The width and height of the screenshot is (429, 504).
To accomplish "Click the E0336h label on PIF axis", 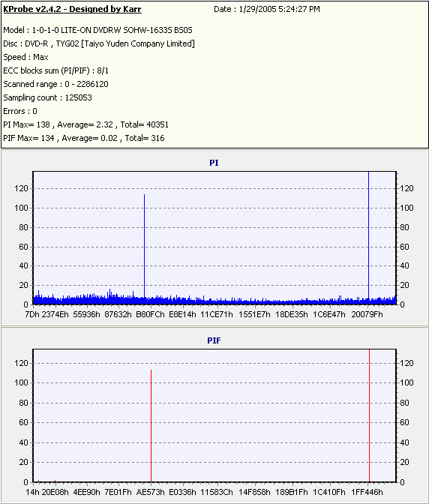I will point(182,492).
